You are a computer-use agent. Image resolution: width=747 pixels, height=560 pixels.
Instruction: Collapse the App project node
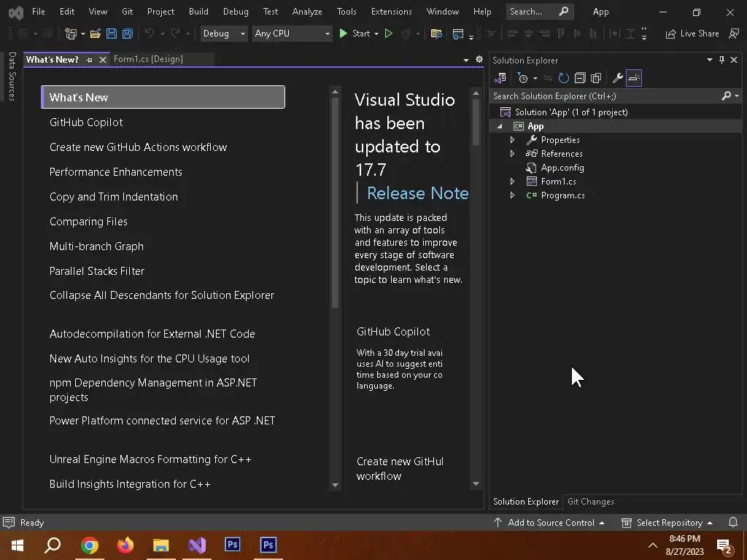point(499,126)
